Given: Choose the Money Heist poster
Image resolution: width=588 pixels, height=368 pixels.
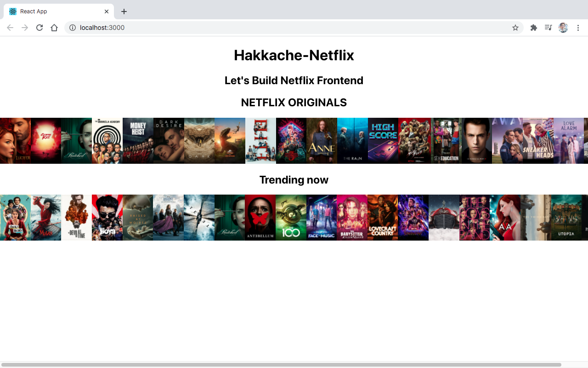Looking at the screenshot, I should coord(138,141).
